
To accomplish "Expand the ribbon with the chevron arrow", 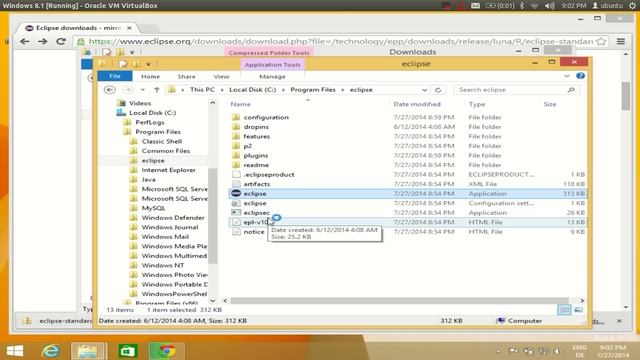I will [567, 76].
